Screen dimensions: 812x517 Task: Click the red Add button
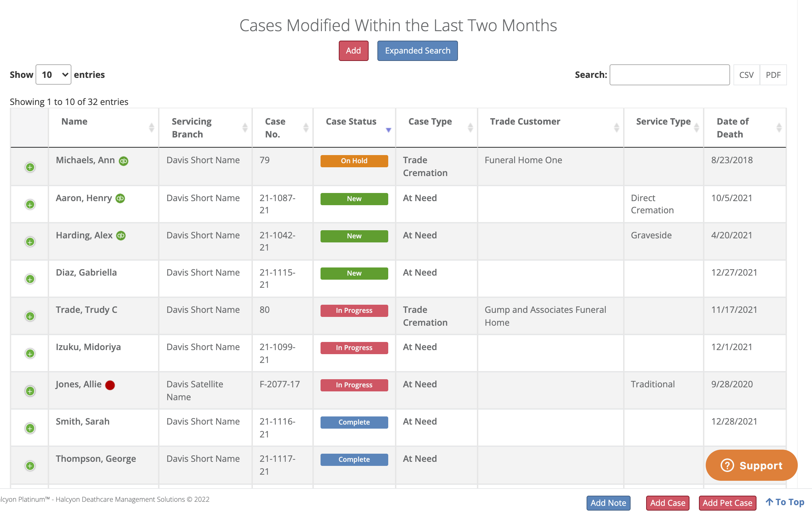tap(353, 51)
